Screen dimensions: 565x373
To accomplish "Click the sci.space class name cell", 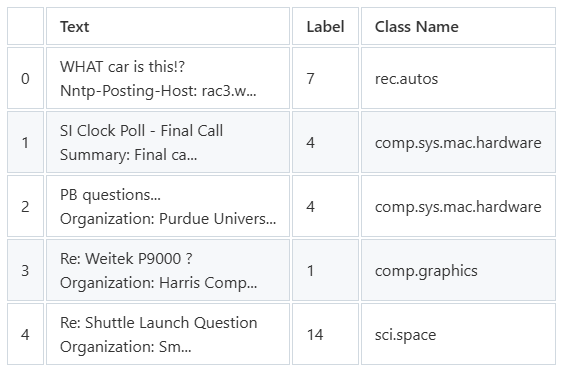I will (x=458, y=334).
